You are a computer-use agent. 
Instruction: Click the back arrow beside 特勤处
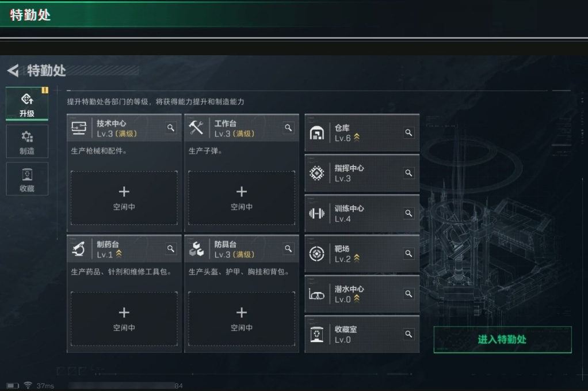[13, 71]
